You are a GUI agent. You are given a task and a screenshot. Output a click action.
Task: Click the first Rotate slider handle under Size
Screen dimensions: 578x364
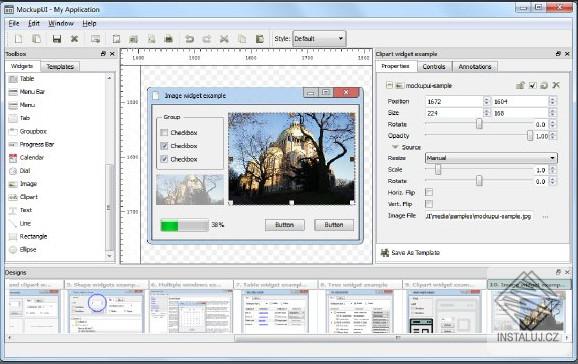point(479,124)
